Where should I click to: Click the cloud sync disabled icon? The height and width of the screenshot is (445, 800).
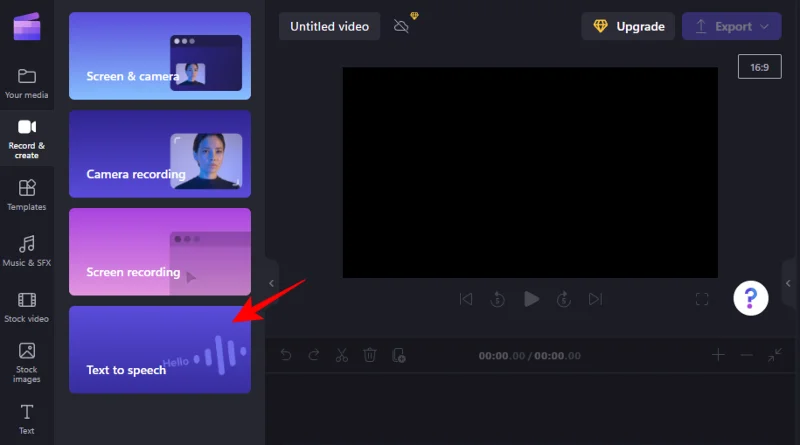(402, 26)
